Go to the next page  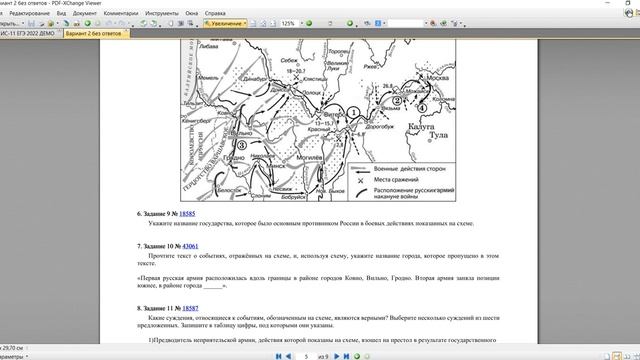(337, 356)
